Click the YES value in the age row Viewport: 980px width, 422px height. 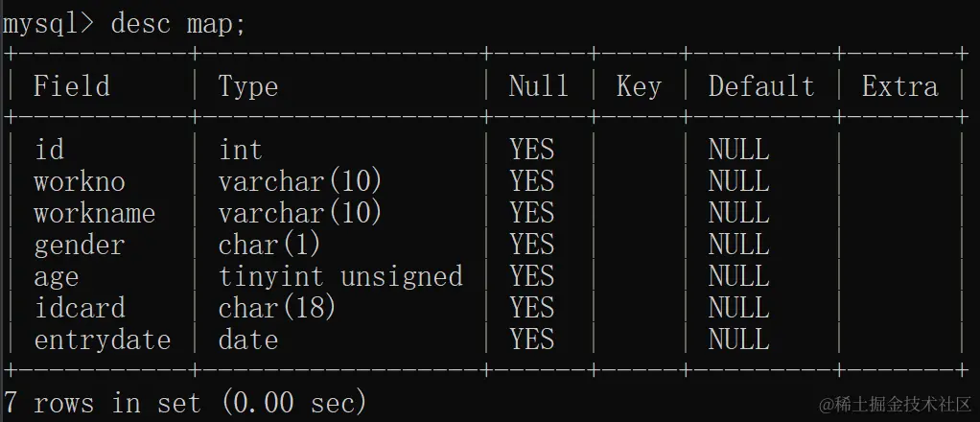532,276
